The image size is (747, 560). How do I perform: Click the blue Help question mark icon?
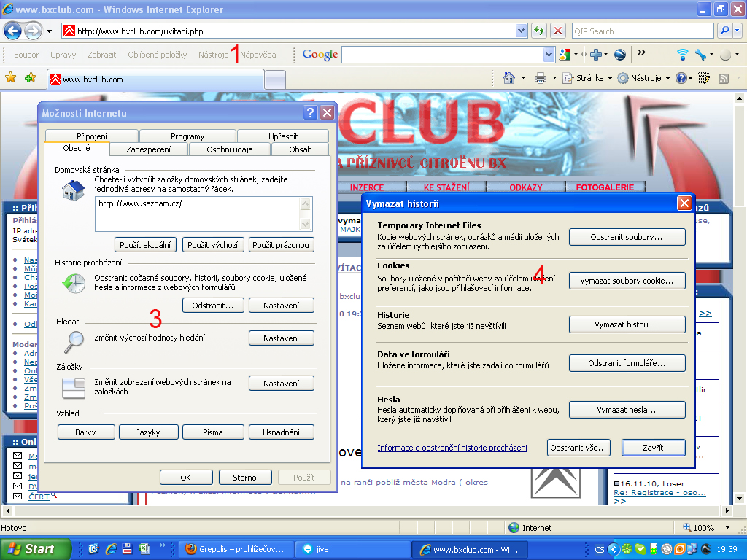(681, 78)
